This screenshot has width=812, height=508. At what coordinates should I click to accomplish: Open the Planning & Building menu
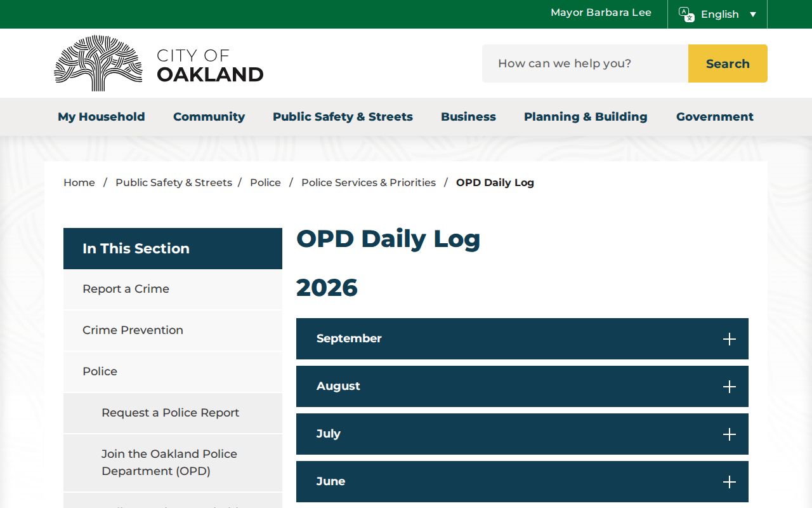586,117
